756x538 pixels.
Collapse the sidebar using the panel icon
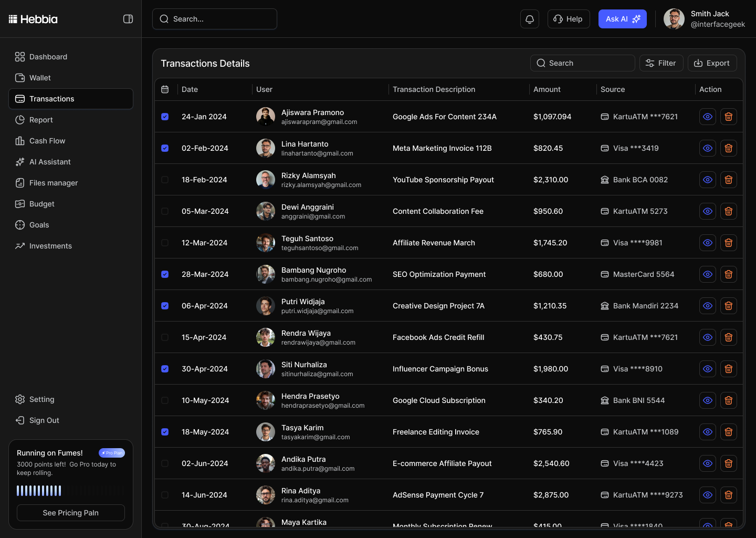coord(128,19)
